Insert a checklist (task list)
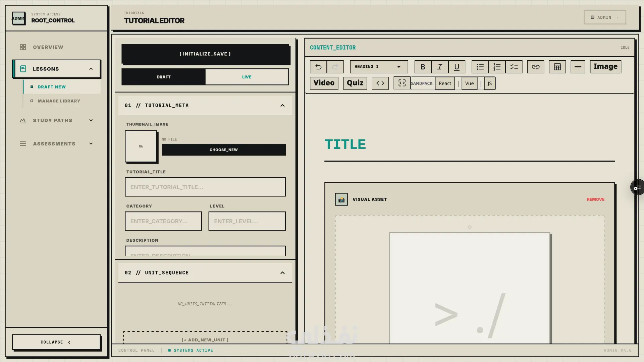644x362 pixels. click(514, 67)
